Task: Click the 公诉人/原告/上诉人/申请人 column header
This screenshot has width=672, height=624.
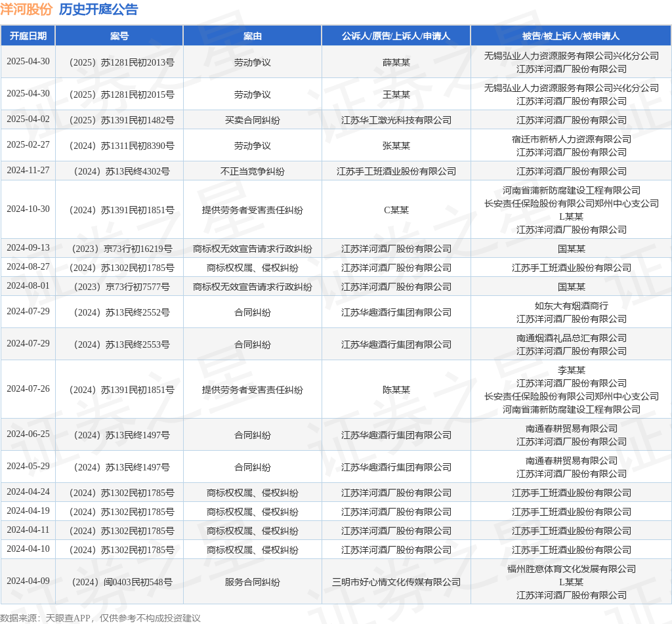Action: click(396, 36)
